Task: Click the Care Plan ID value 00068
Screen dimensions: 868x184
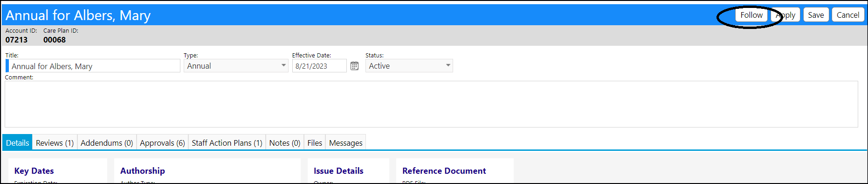Action: tap(55, 40)
